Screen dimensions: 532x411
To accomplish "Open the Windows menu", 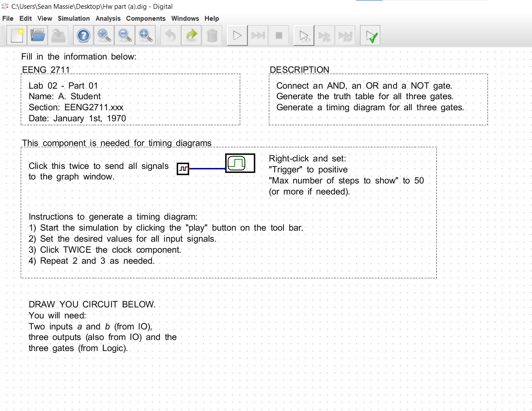I will [x=185, y=19].
